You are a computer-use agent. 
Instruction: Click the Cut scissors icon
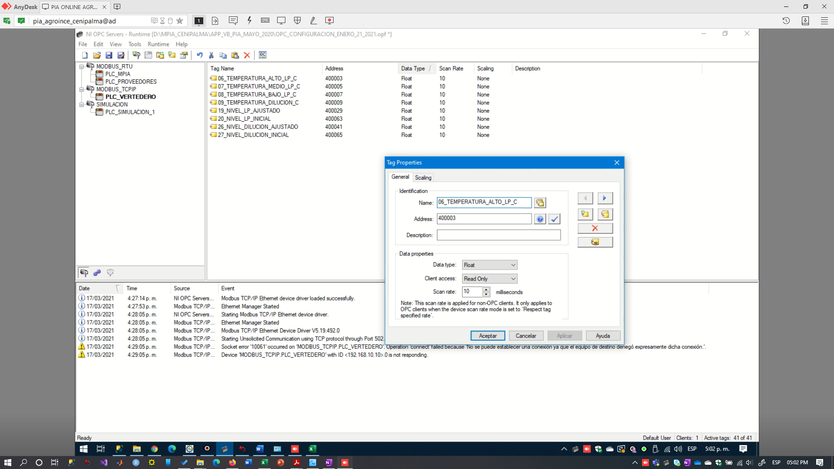pyautogui.click(x=211, y=55)
